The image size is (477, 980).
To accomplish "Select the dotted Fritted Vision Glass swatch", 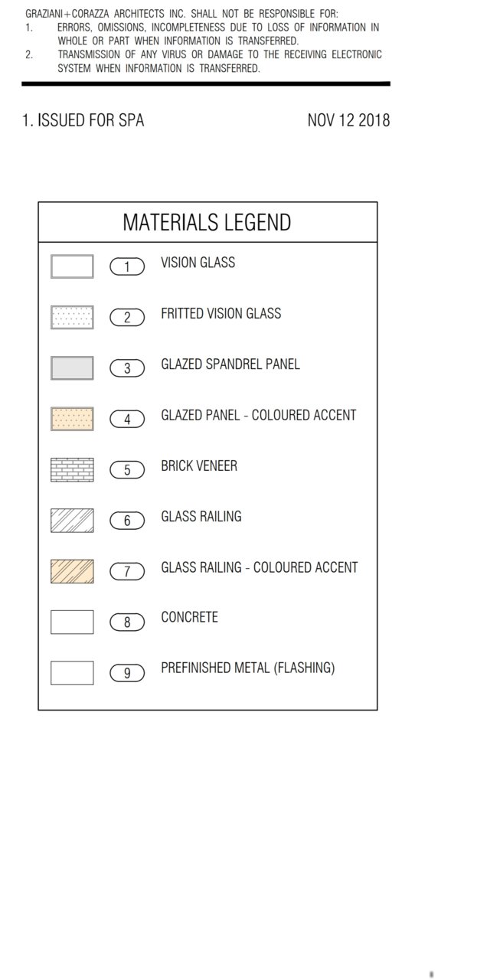I will click(72, 317).
